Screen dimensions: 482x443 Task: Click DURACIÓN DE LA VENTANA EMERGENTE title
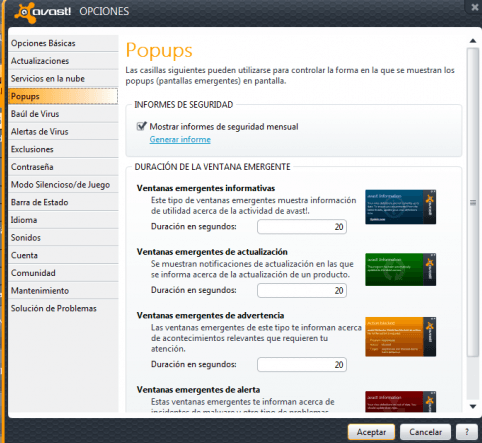[212, 167]
